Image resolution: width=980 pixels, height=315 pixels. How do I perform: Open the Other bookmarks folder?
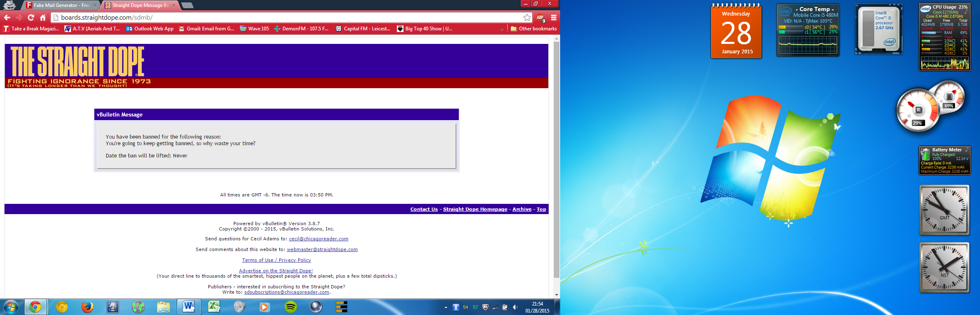(x=533, y=29)
